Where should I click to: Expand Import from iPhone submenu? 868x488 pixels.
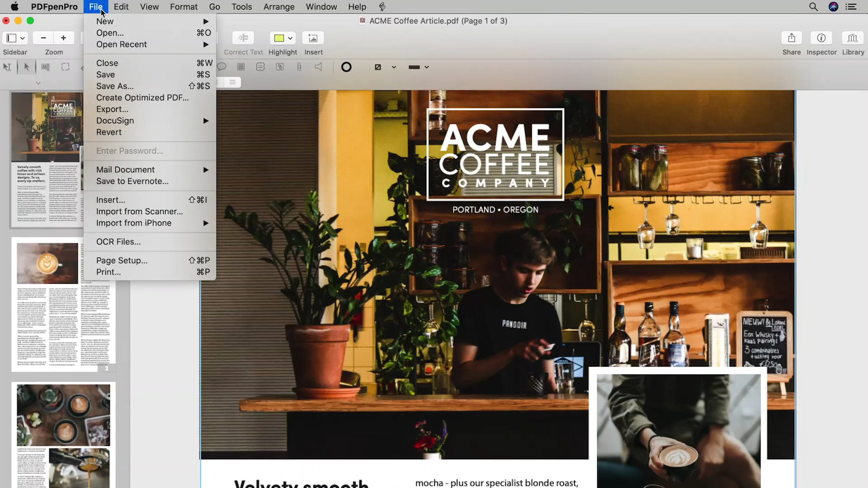(150, 223)
